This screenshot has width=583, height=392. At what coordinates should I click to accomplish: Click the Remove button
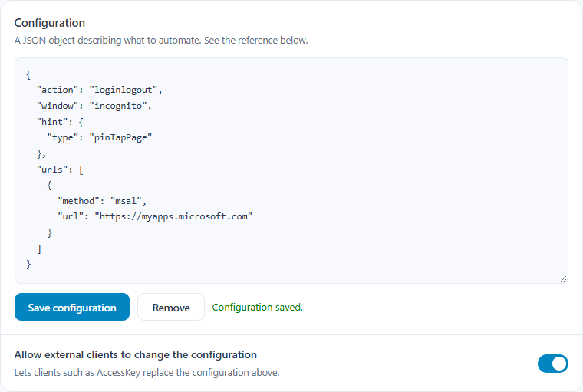171,307
